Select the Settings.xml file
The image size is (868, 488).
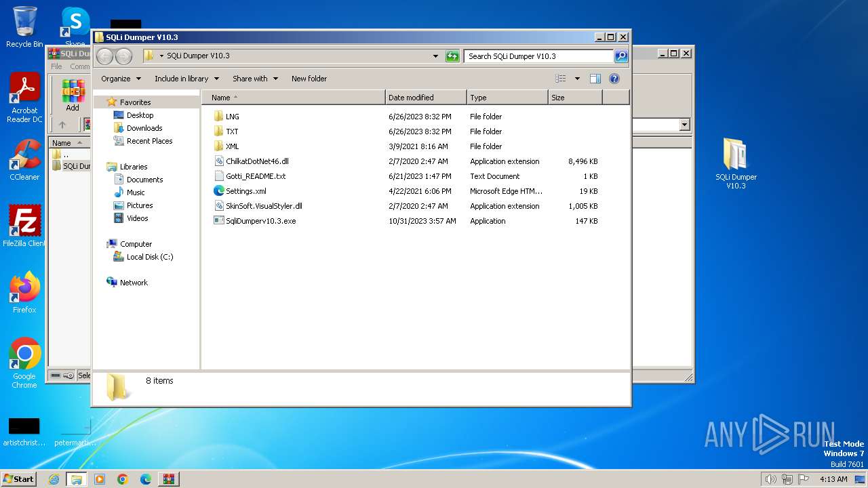[x=245, y=191]
